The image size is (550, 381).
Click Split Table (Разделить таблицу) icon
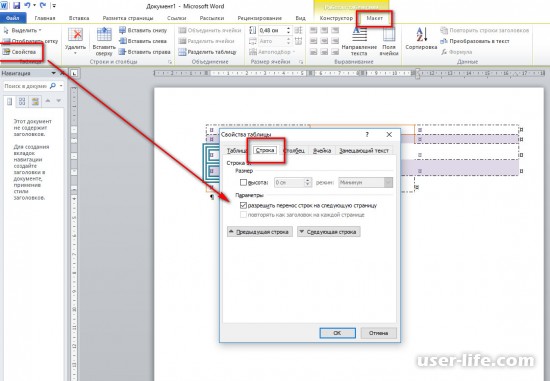[182, 52]
